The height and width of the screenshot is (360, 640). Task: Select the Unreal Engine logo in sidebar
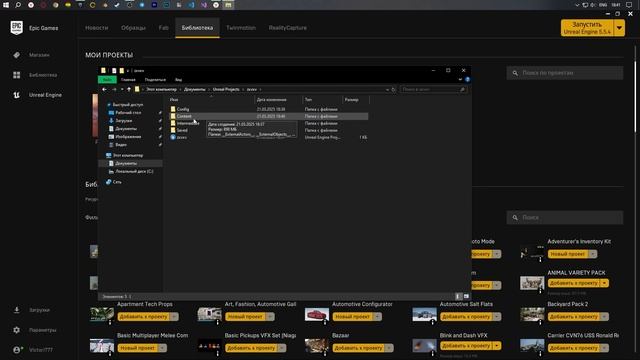coord(16,95)
